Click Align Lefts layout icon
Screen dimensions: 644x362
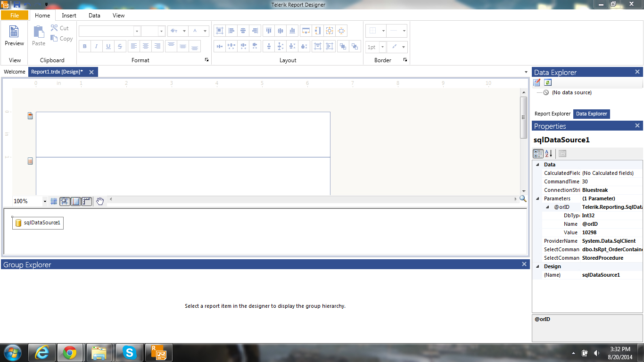(x=231, y=31)
